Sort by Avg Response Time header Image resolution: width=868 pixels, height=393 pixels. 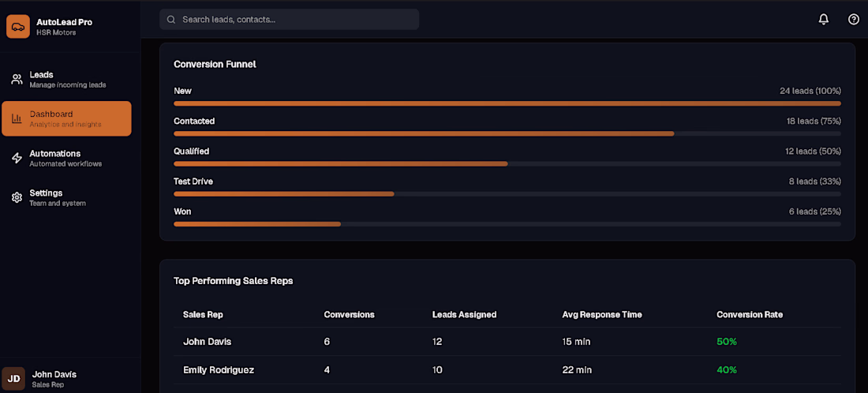coord(600,314)
